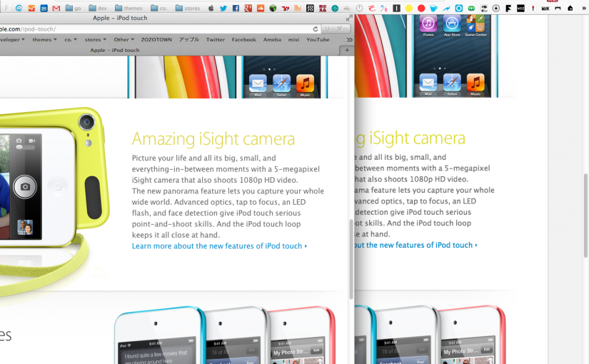Image resolution: width=589 pixels, height=364 pixels.
Task: Open the 'stores' folder in Chrome bookmarks bar
Action: pos(188,8)
